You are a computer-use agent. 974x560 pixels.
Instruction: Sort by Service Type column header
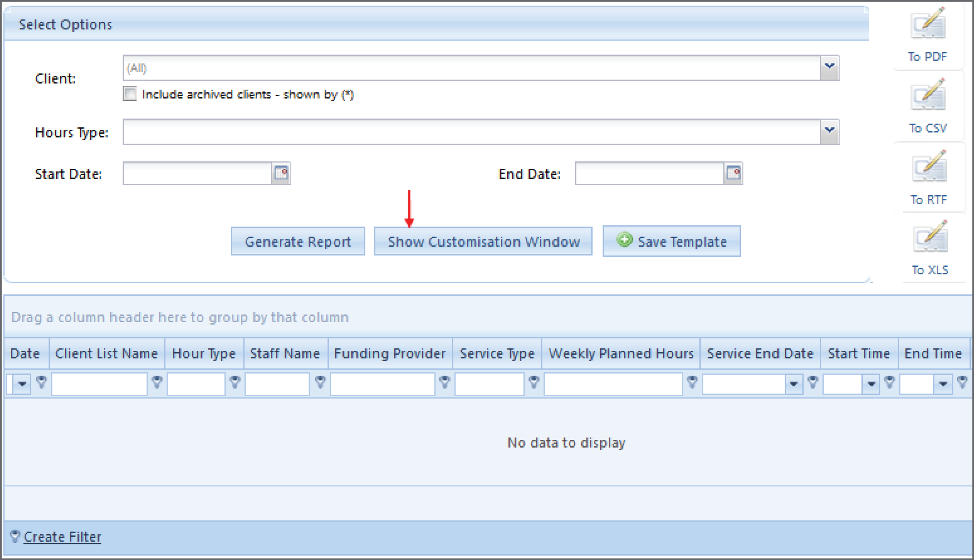point(497,354)
